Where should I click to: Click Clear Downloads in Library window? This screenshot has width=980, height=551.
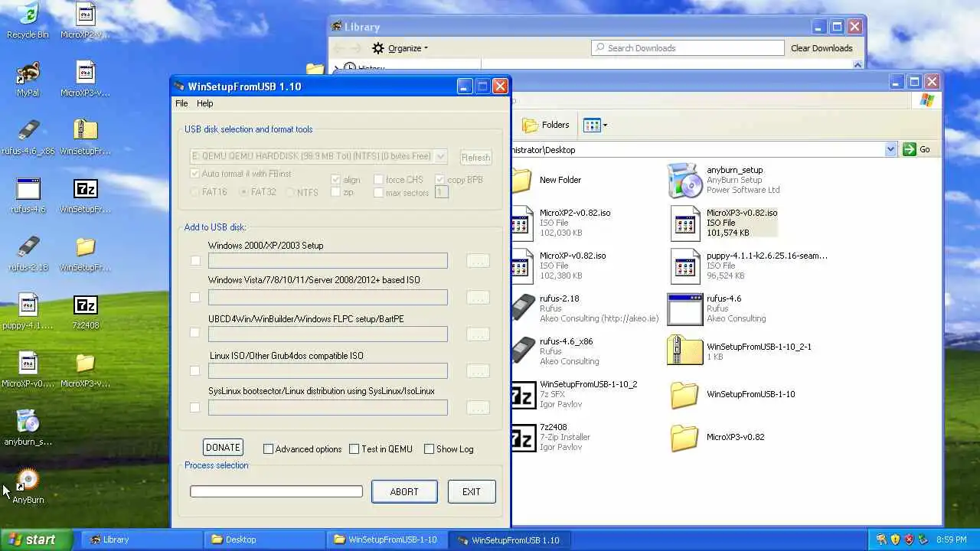tap(822, 48)
